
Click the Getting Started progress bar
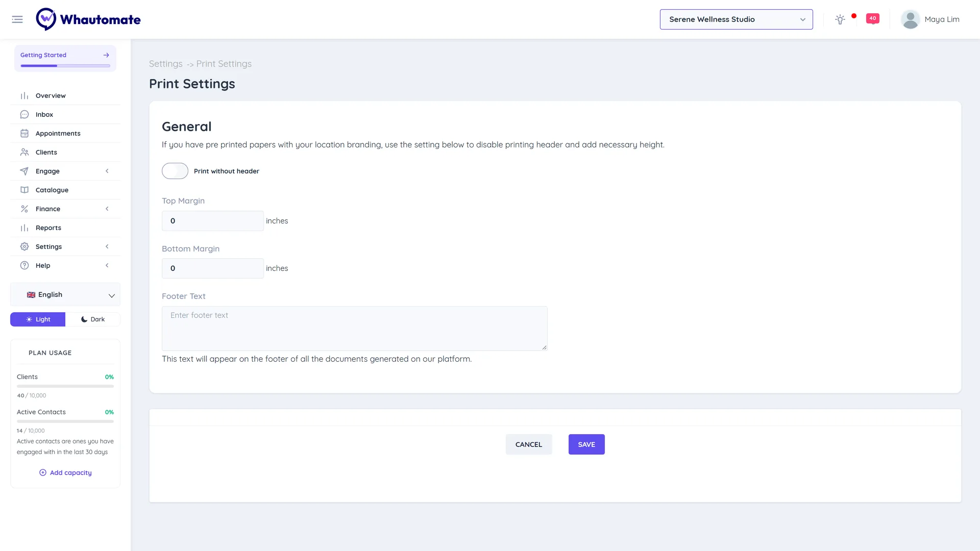[x=65, y=66]
